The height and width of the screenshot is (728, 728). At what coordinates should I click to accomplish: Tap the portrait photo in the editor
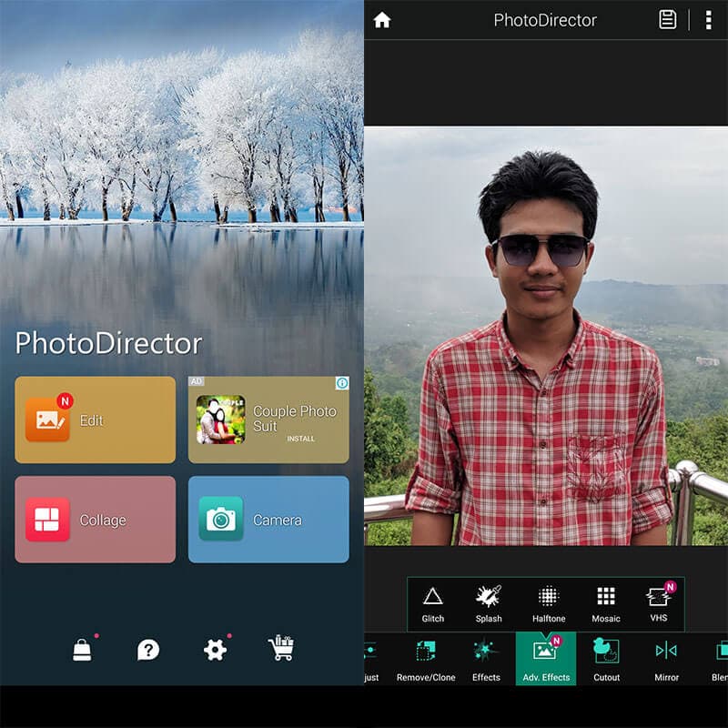(x=546, y=336)
